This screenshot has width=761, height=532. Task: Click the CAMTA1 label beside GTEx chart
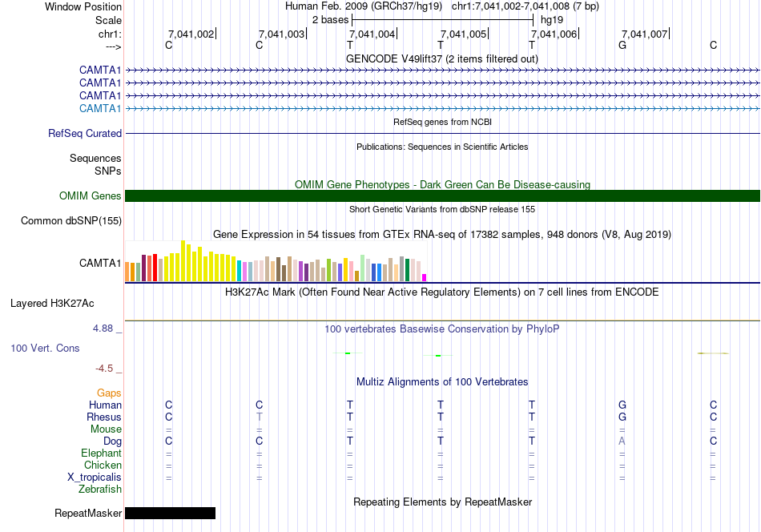(x=100, y=263)
